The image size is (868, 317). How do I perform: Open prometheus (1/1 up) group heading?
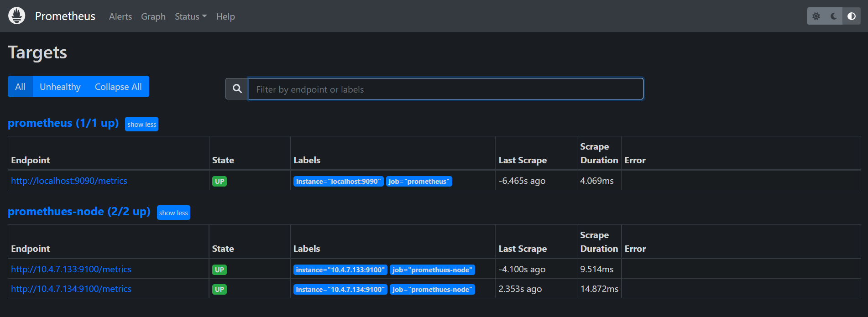pyautogui.click(x=63, y=123)
